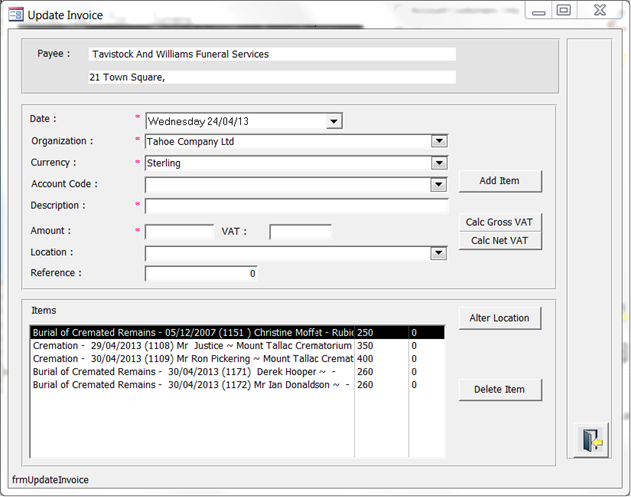Click the frmUpdateInvoice status text

point(50,480)
